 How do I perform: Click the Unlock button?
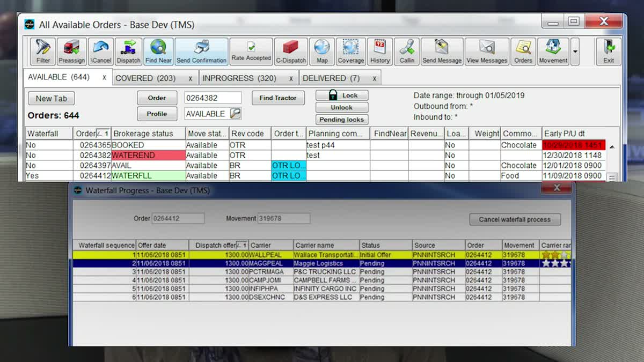[342, 107]
